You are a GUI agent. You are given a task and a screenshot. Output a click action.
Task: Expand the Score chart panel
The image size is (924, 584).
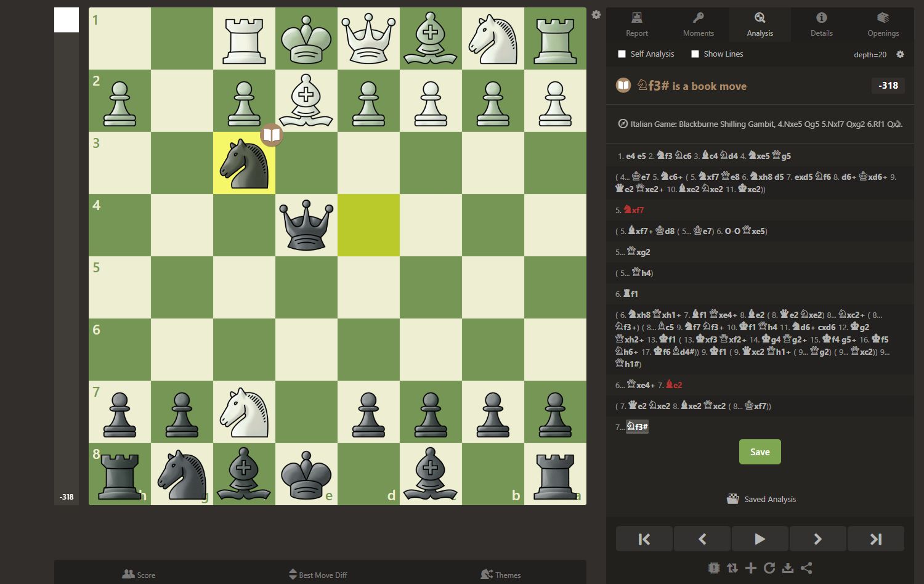pyautogui.click(x=139, y=574)
